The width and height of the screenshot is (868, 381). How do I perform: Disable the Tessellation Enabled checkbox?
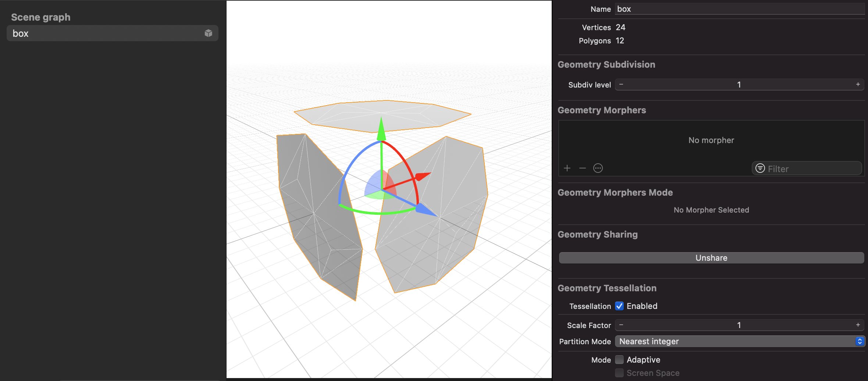[619, 306]
